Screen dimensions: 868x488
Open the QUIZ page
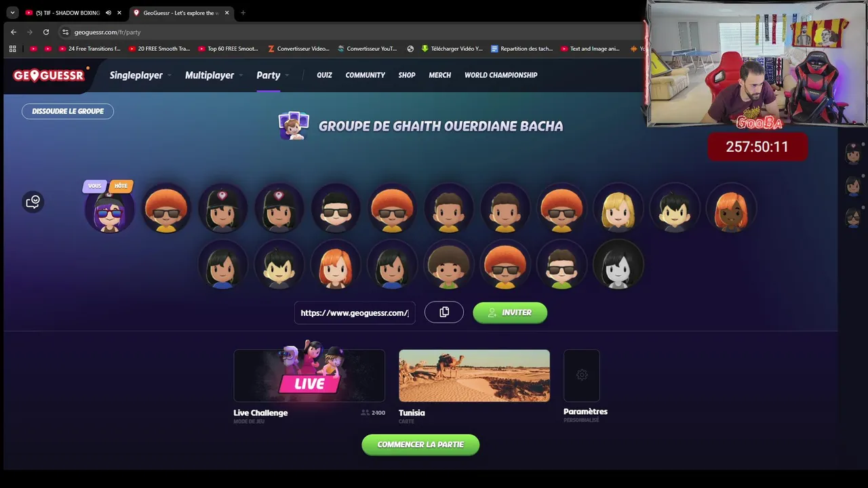324,75
